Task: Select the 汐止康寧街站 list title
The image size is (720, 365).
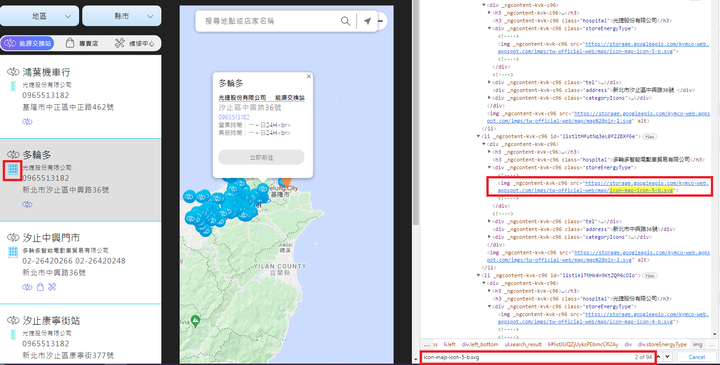Action: coord(51,320)
